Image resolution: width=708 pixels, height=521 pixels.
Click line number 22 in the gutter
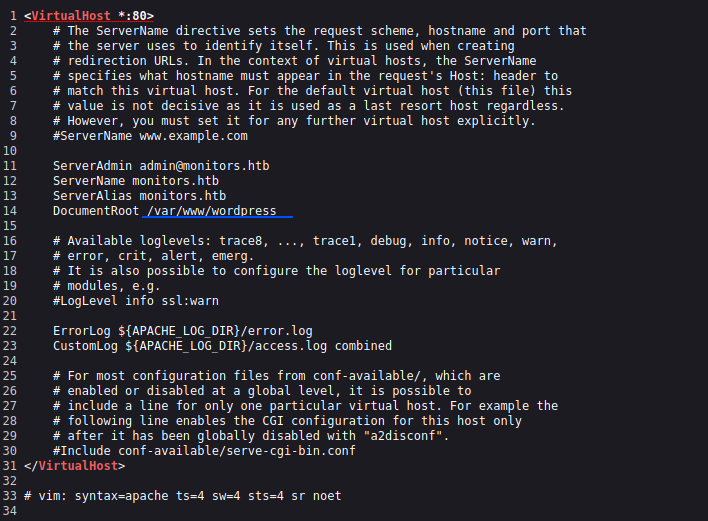11,330
